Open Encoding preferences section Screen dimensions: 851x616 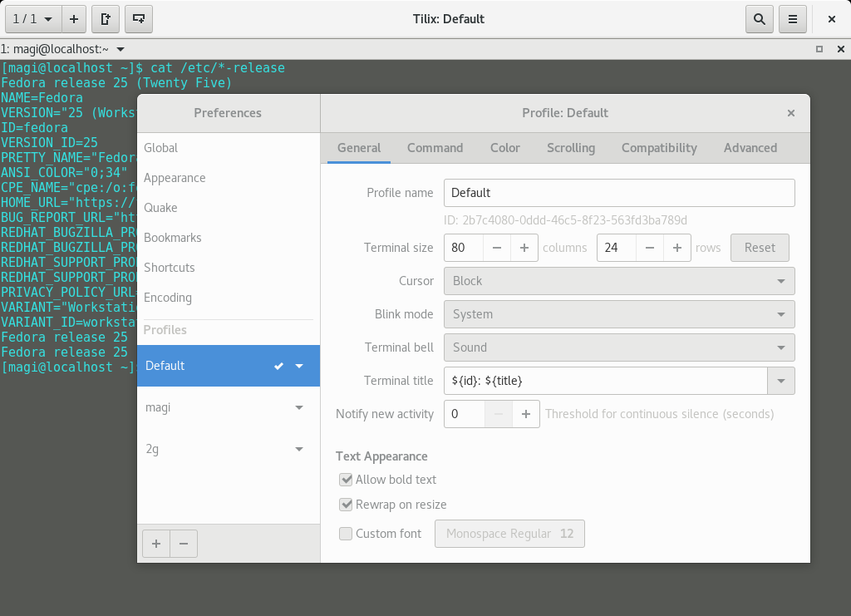point(228,298)
